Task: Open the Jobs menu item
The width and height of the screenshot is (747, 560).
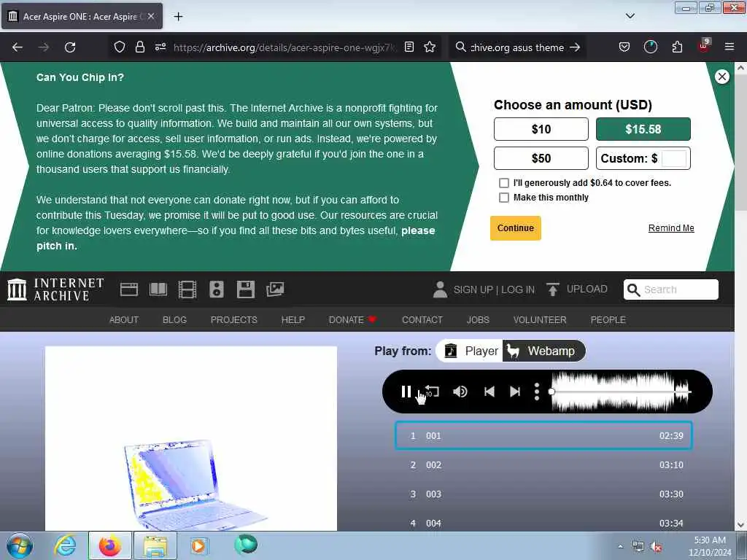Action: pyautogui.click(x=478, y=320)
